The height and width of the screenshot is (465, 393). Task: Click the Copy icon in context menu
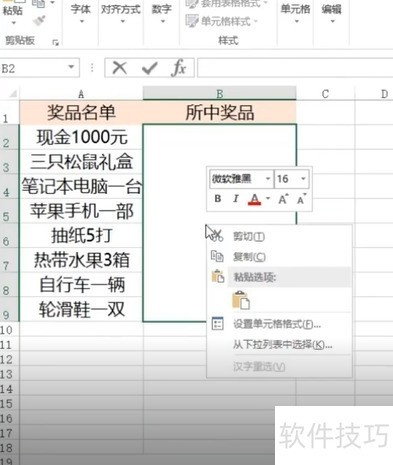[217, 256]
